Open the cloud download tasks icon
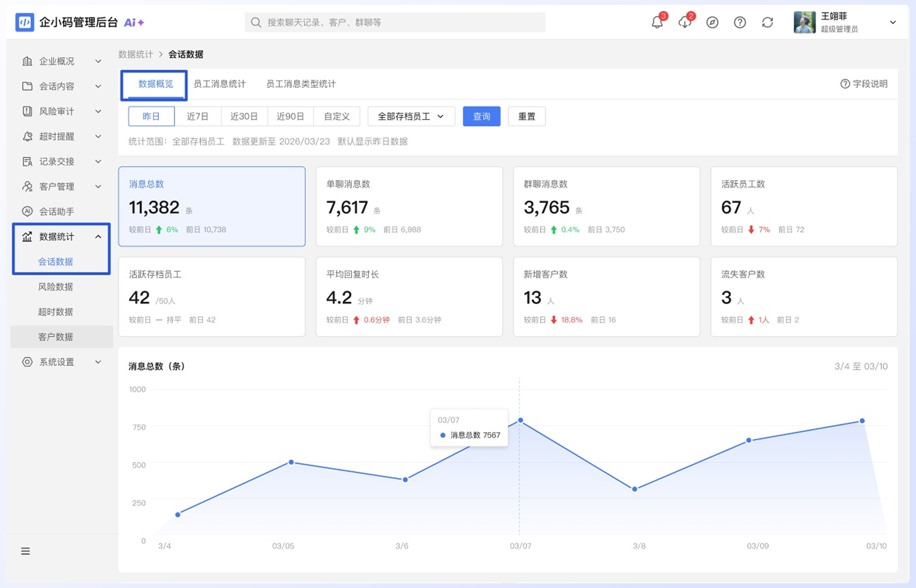 [685, 22]
